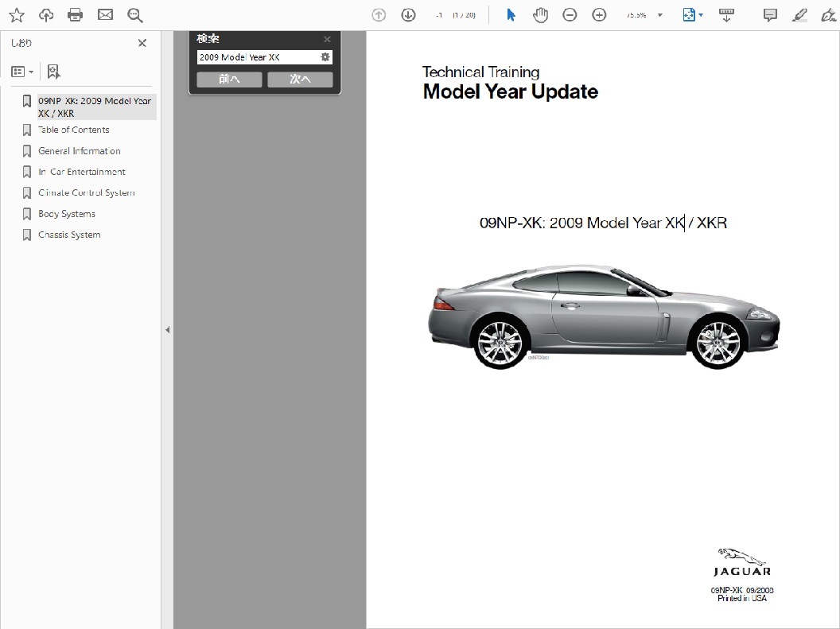Click the Printed in USA text
840x629 pixels.
click(742, 599)
